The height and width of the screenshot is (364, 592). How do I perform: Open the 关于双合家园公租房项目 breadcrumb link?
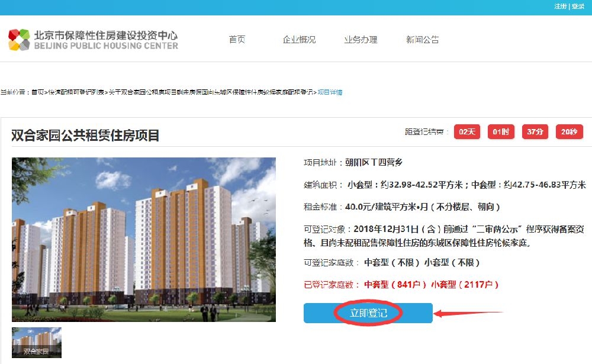[211, 92]
